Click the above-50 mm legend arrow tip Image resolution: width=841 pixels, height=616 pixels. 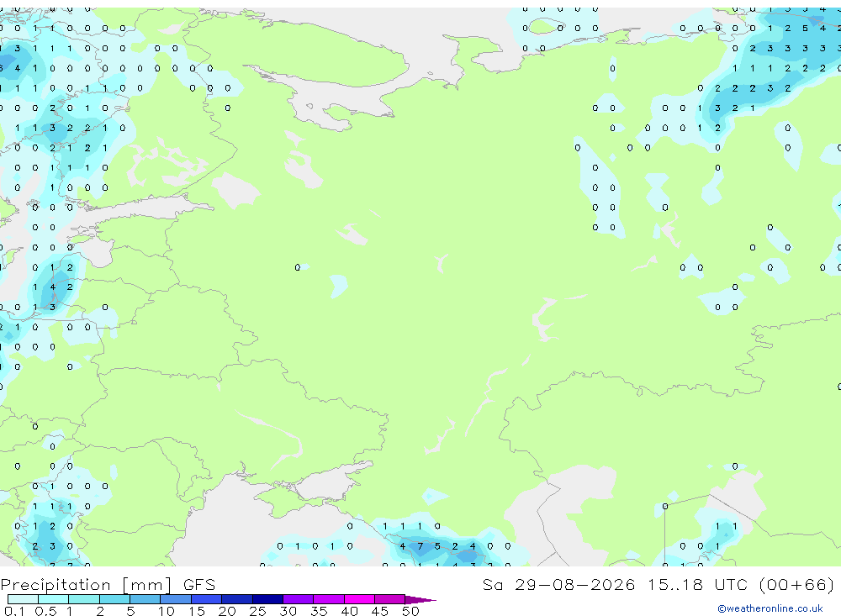[420, 599]
